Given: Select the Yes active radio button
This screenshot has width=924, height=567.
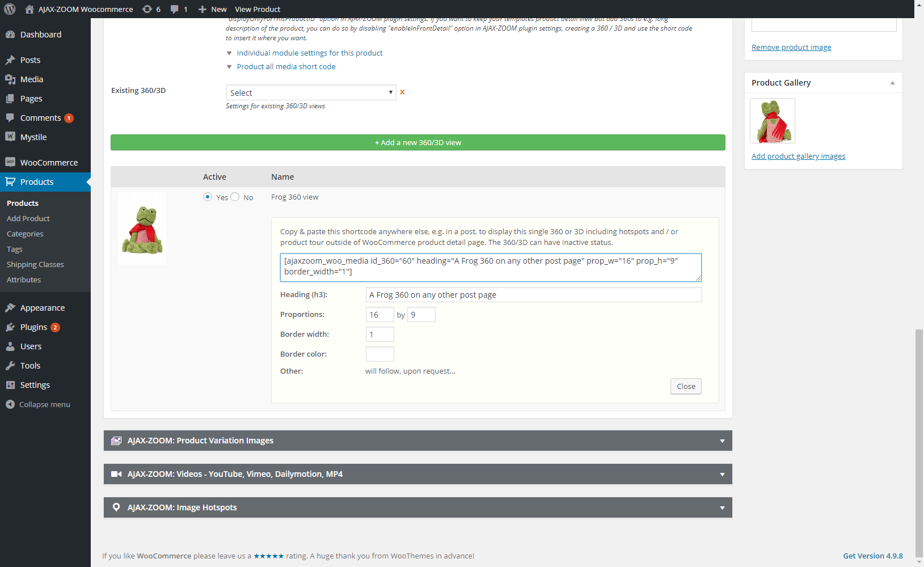Looking at the screenshot, I should coord(208,197).
